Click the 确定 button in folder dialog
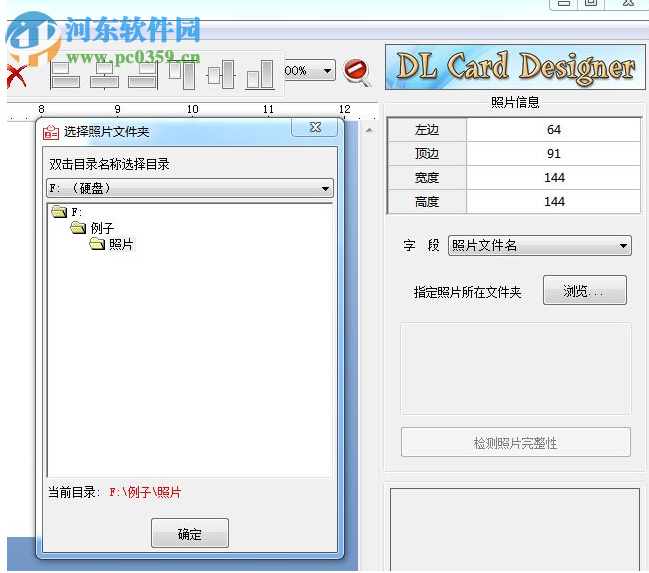This screenshot has height=573, width=649. (190, 533)
